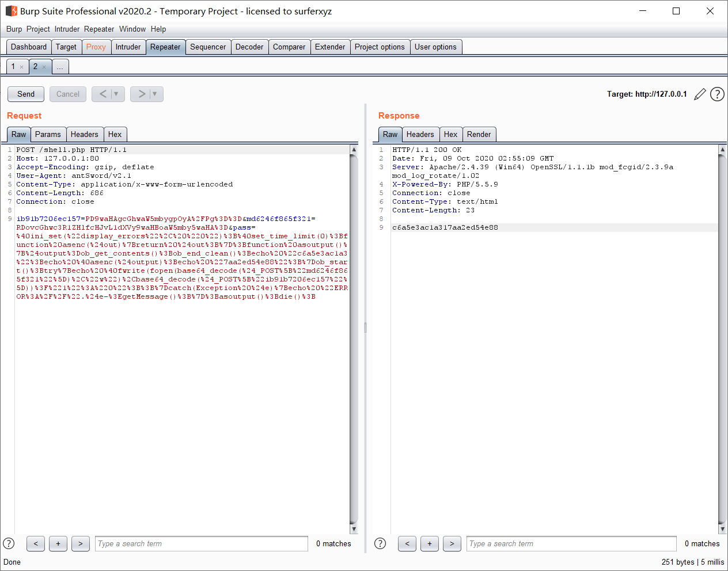Show the Request Raw view
728x571 pixels.
click(x=19, y=135)
